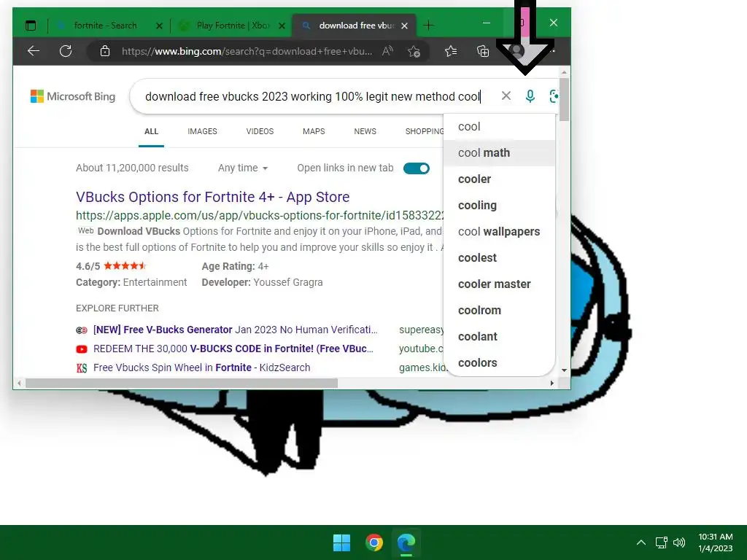Choose the 'cooler' suggestion
747x560 pixels.
point(499,179)
